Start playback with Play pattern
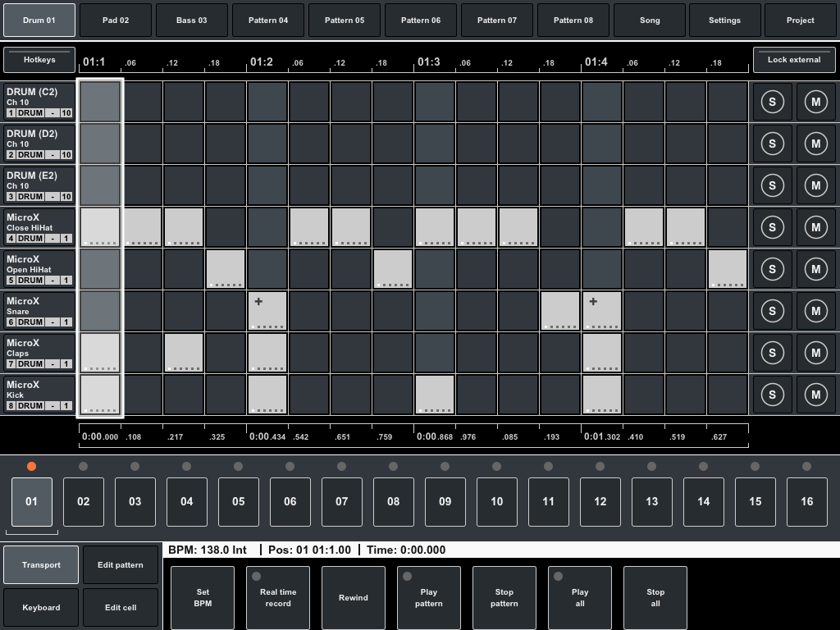This screenshot has width=840, height=630. [428, 597]
